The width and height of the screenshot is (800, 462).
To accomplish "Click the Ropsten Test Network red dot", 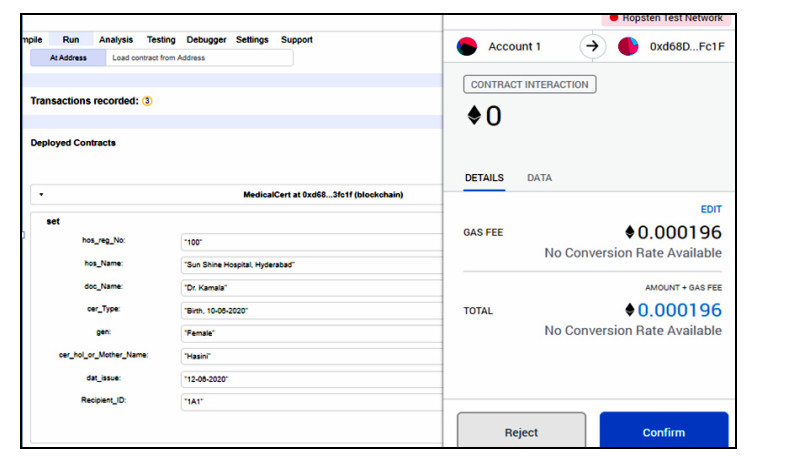I will 614,18.
